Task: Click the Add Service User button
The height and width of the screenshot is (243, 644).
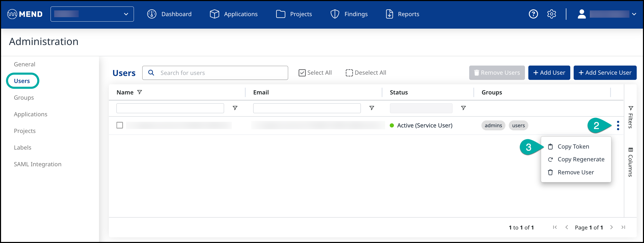Action: pyautogui.click(x=605, y=73)
